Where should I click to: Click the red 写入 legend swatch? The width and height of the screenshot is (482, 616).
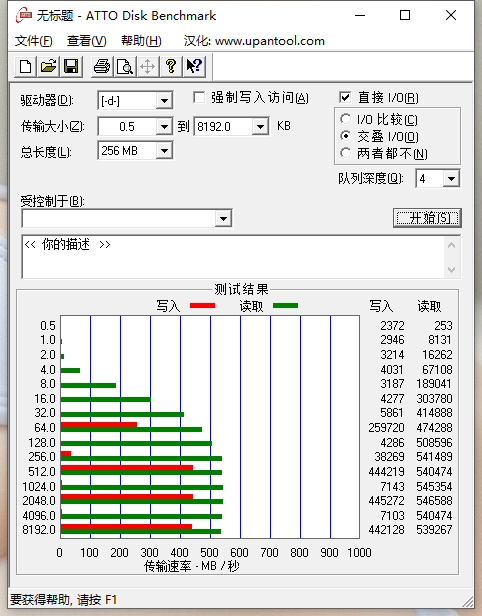pos(202,305)
